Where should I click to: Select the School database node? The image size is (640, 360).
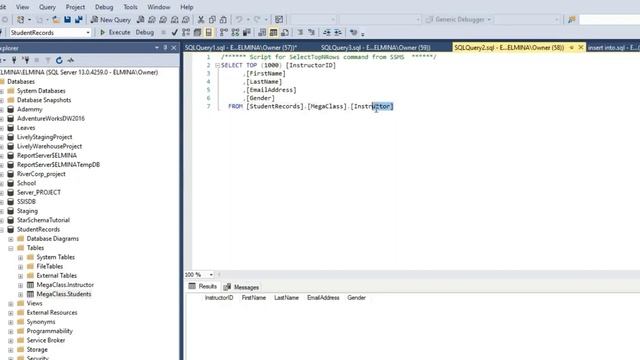click(26, 183)
